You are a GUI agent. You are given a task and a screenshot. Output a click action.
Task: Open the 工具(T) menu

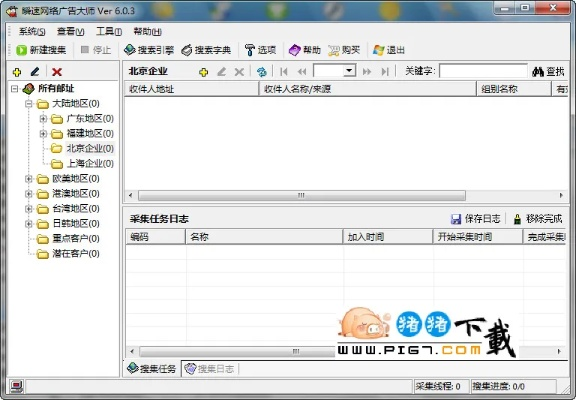coord(109,32)
